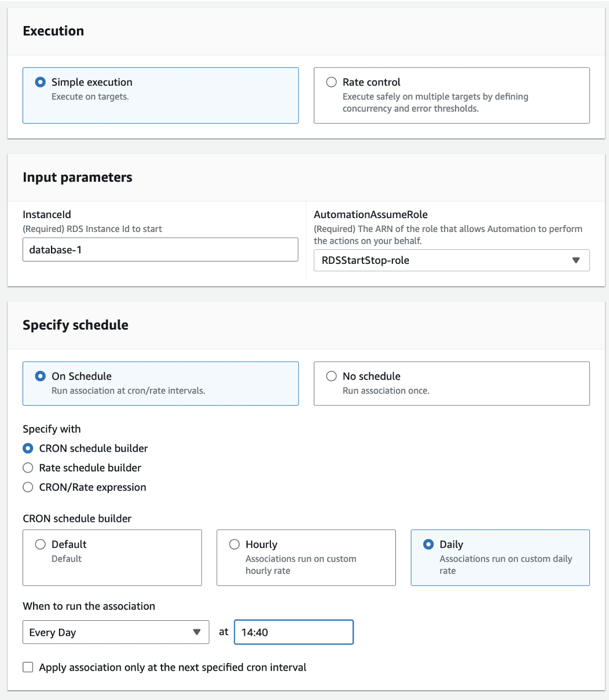Choose the Hourly schedule tile
This screenshot has height=700, width=609.
point(306,558)
